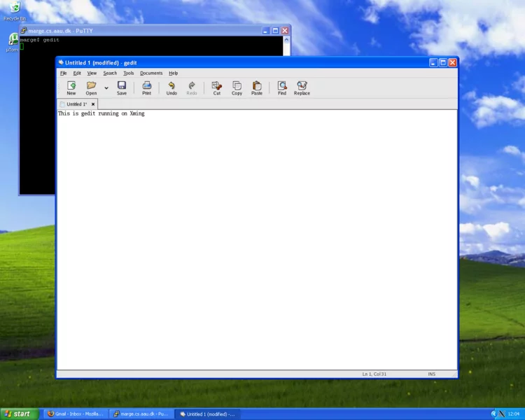Image resolution: width=525 pixels, height=420 pixels.
Task: Select the µTorrent desktop icon
Action: pos(13,43)
